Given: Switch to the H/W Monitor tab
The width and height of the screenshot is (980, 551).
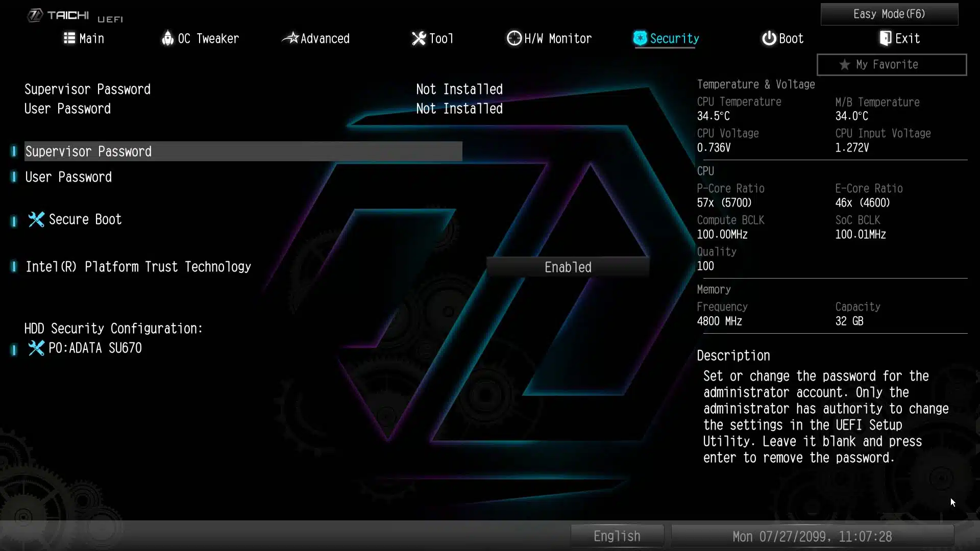Looking at the screenshot, I should pos(549,38).
